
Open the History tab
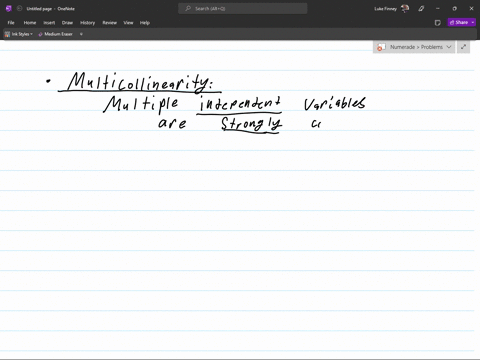87,23
